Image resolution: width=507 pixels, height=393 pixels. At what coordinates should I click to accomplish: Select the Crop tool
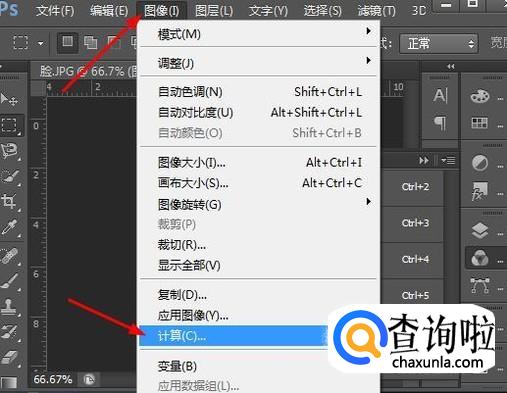click(x=9, y=201)
